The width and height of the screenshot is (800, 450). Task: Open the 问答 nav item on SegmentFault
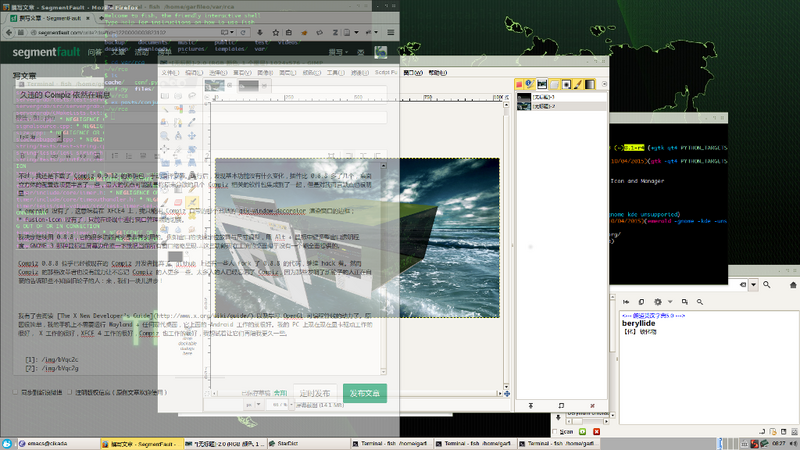[94, 52]
